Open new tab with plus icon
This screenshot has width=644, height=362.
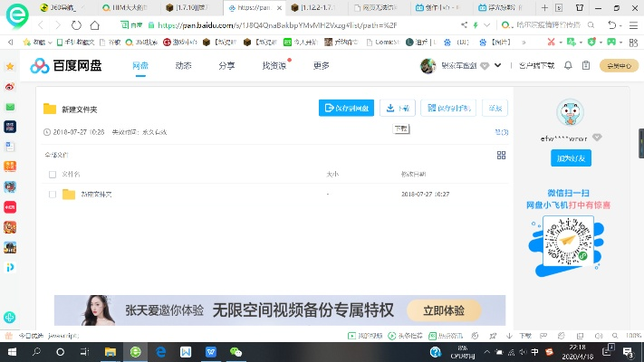(544, 8)
